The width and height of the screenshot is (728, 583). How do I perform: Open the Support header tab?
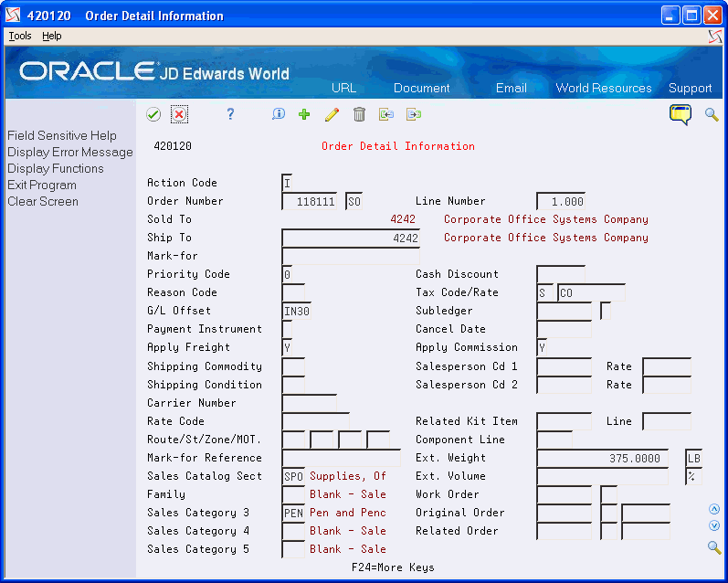click(x=690, y=88)
